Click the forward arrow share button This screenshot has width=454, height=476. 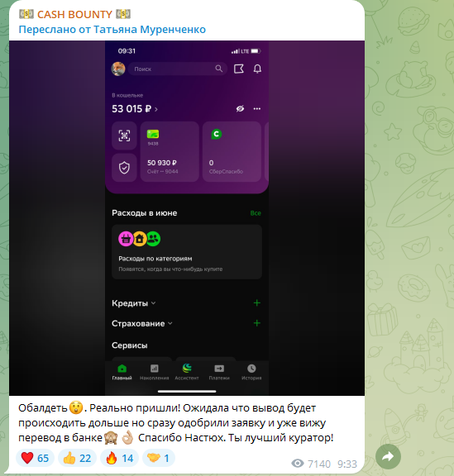click(388, 456)
